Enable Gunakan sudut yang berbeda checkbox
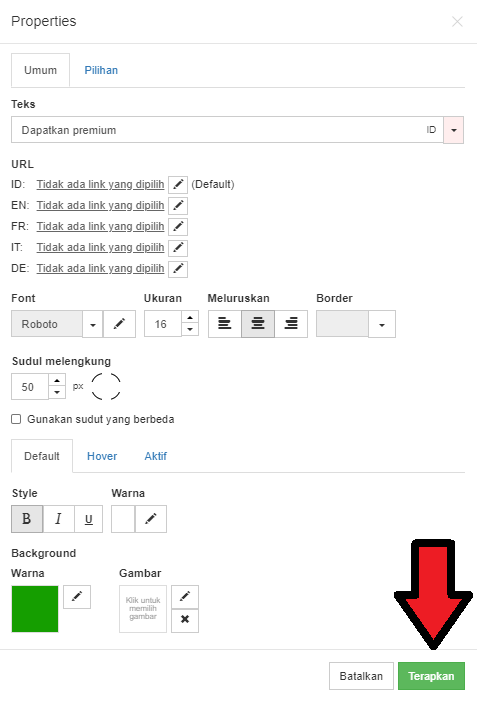Image resolution: width=477 pixels, height=701 pixels. click(x=16, y=419)
